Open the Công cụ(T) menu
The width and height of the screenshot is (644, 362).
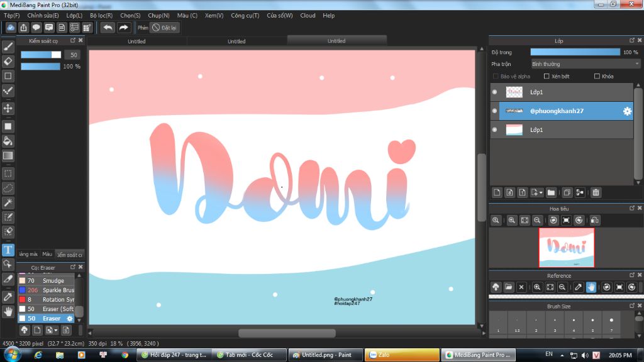click(245, 16)
